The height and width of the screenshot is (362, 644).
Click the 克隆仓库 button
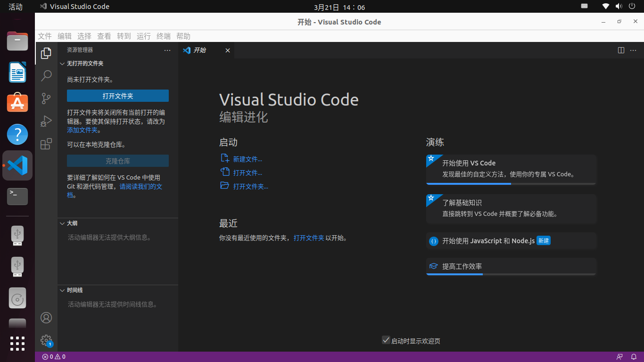[x=118, y=161]
